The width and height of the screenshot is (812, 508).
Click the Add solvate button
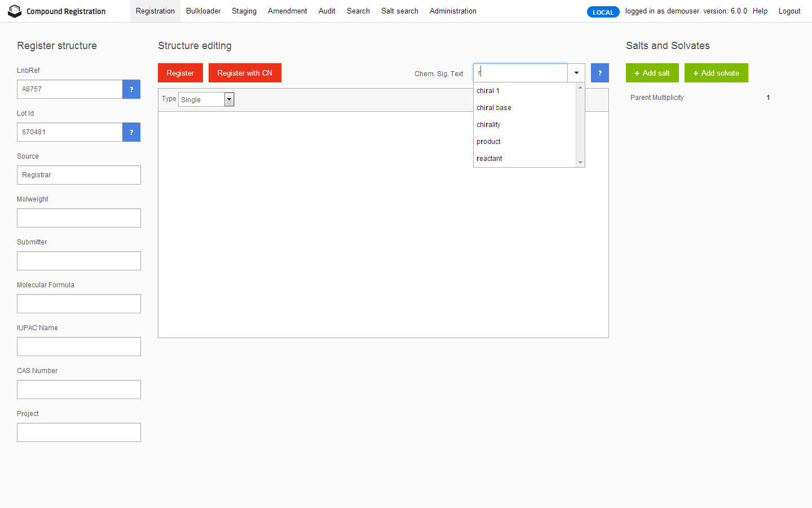point(716,73)
